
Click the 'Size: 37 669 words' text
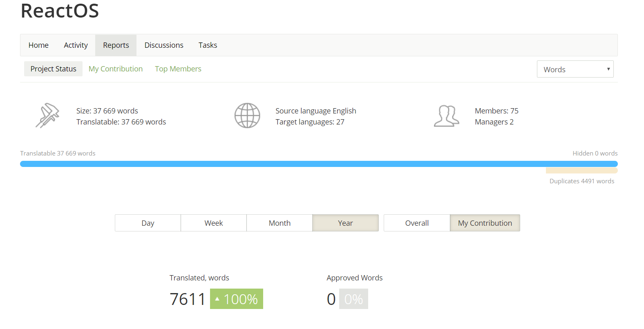pyautogui.click(x=107, y=111)
